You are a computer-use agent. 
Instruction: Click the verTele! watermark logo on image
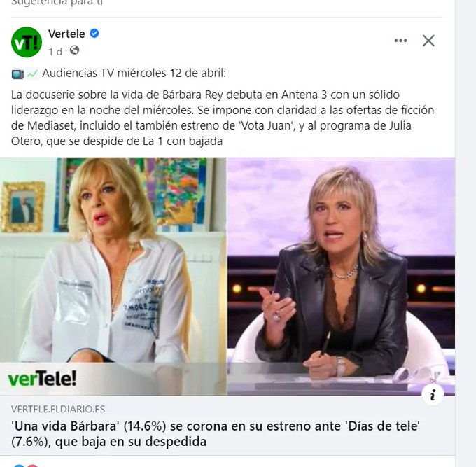point(42,379)
